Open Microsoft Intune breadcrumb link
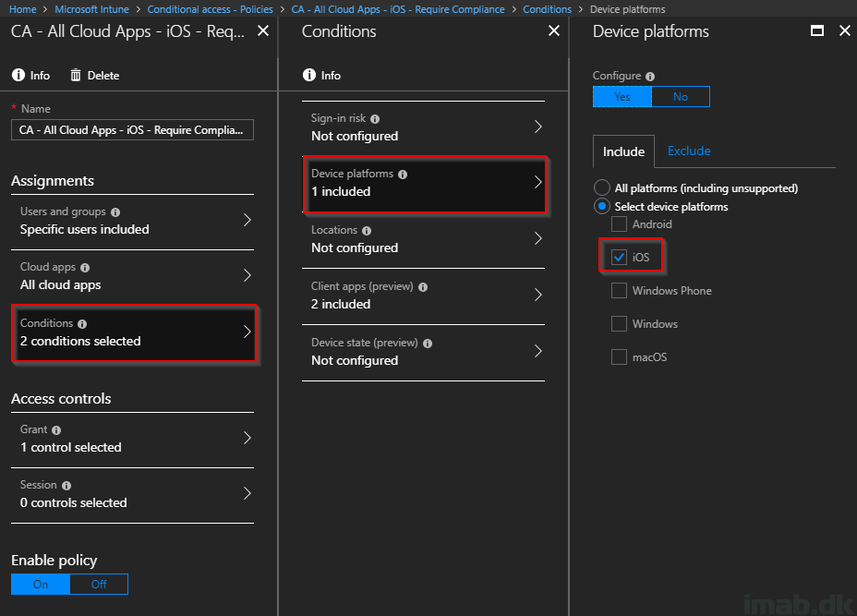857x616 pixels. point(91,9)
